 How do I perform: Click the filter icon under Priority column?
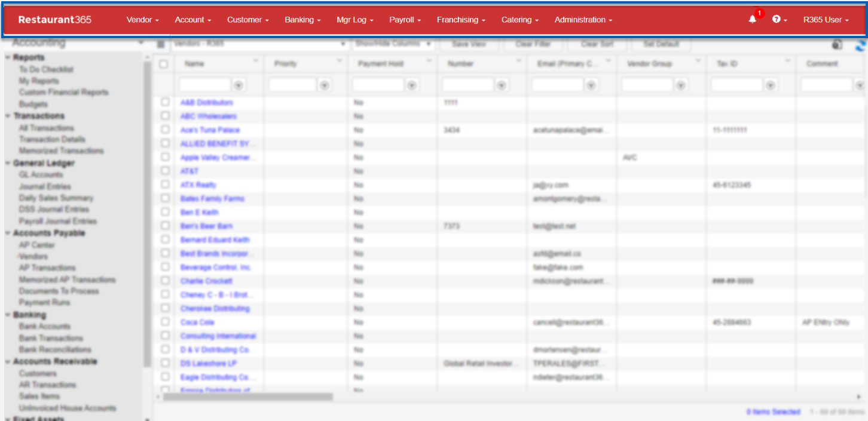click(325, 85)
